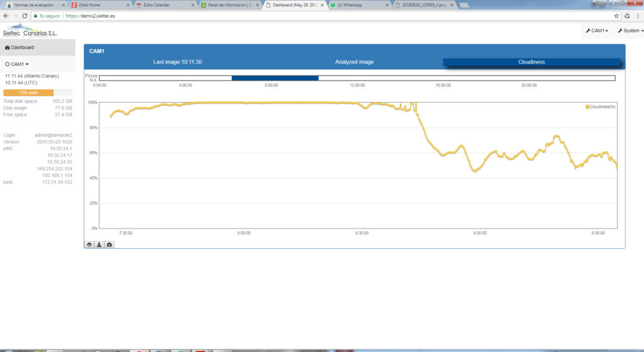Switch to Zoho Home browser tab
Image resolution: width=644 pixels, height=352 pixels.
tap(99, 5)
